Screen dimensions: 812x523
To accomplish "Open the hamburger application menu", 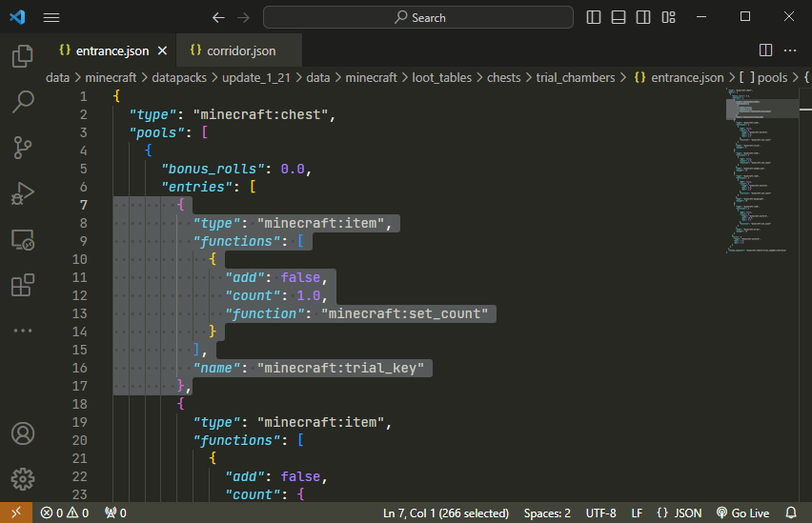I will [x=51, y=17].
